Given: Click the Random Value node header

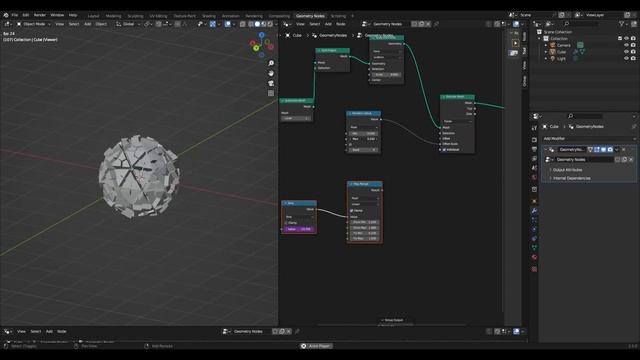Looking at the screenshot, I should tap(364, 113).
